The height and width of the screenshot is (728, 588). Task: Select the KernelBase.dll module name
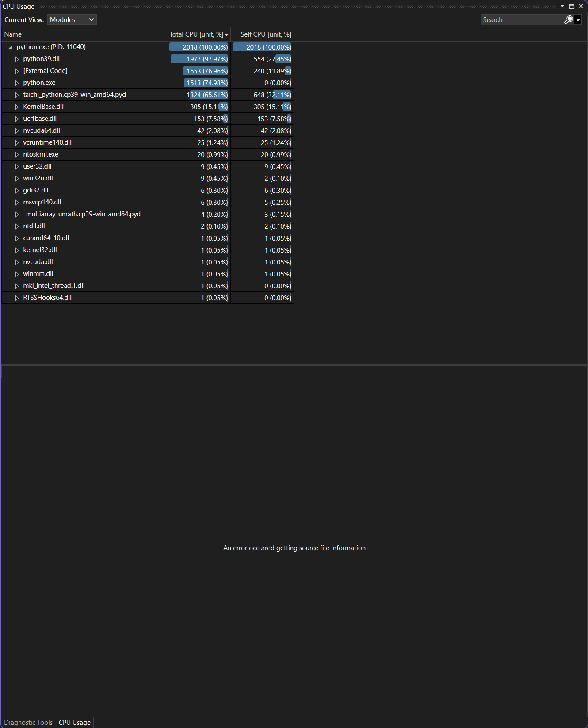click(x=43, y=107)
